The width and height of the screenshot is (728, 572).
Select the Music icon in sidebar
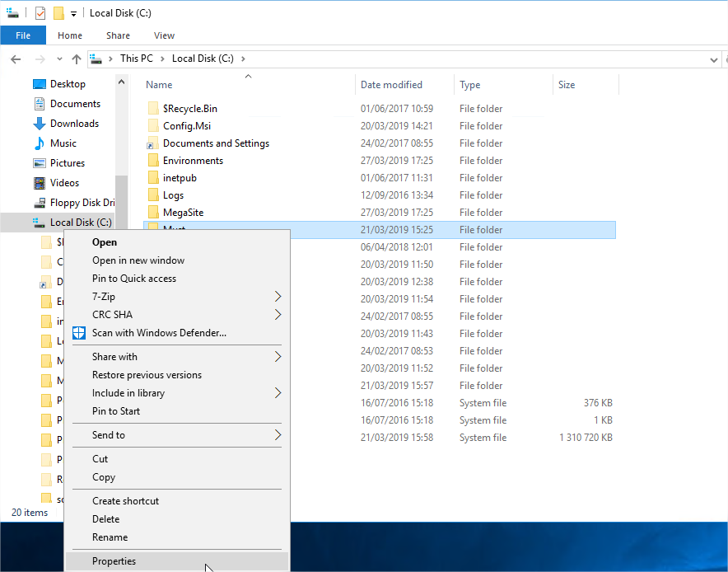tap(40, 143)
